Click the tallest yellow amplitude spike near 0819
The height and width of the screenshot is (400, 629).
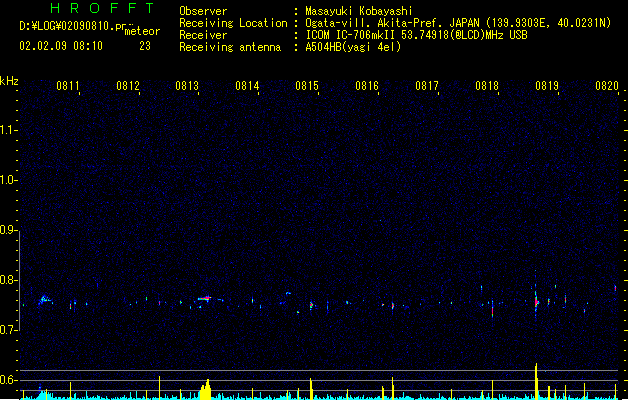click(536, 381)
